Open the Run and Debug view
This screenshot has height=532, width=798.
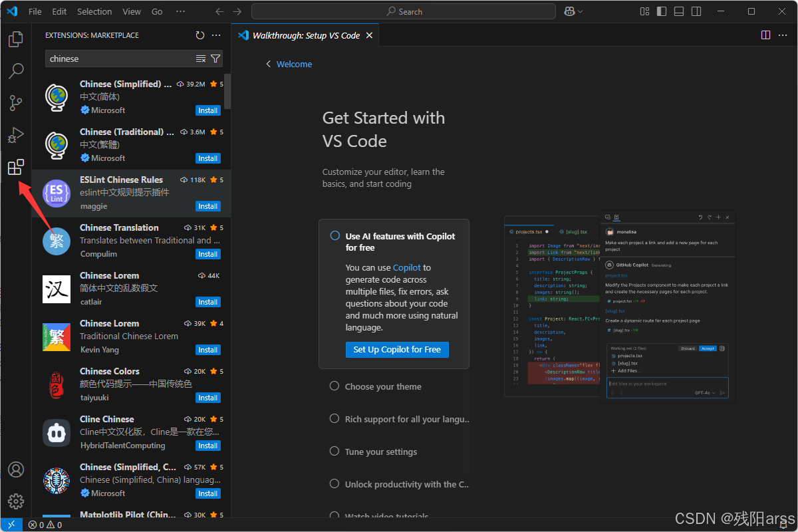16,135
